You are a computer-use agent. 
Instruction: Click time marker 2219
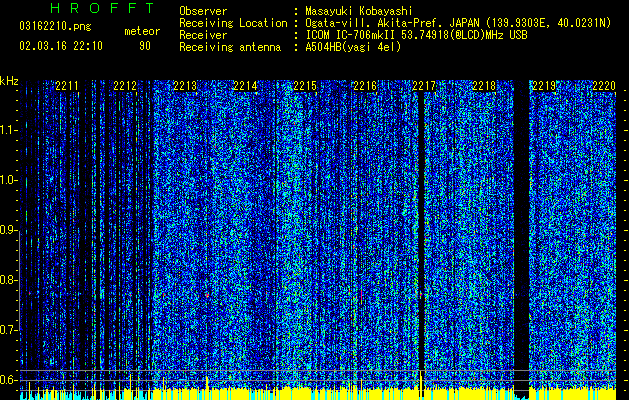point(544,86)
